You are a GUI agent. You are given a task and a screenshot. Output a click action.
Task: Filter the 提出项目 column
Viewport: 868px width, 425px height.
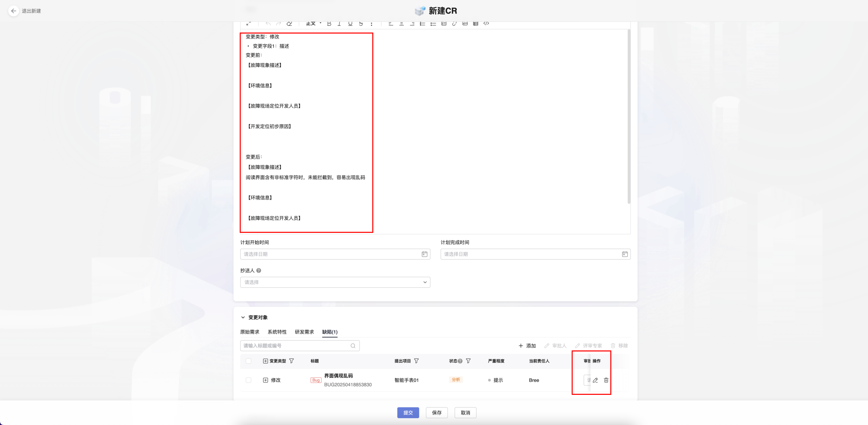tap(416, 361)
